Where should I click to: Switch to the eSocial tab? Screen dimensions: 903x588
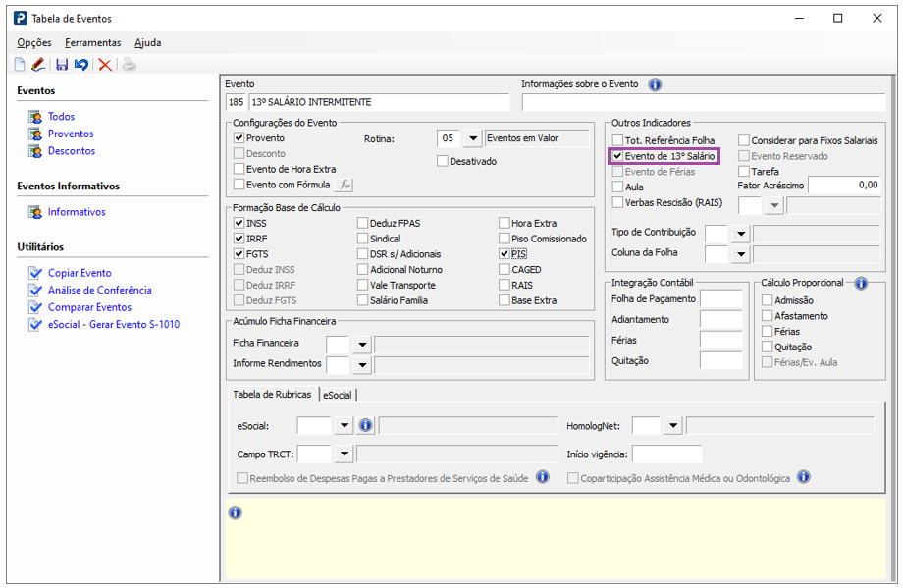[338, 395]
